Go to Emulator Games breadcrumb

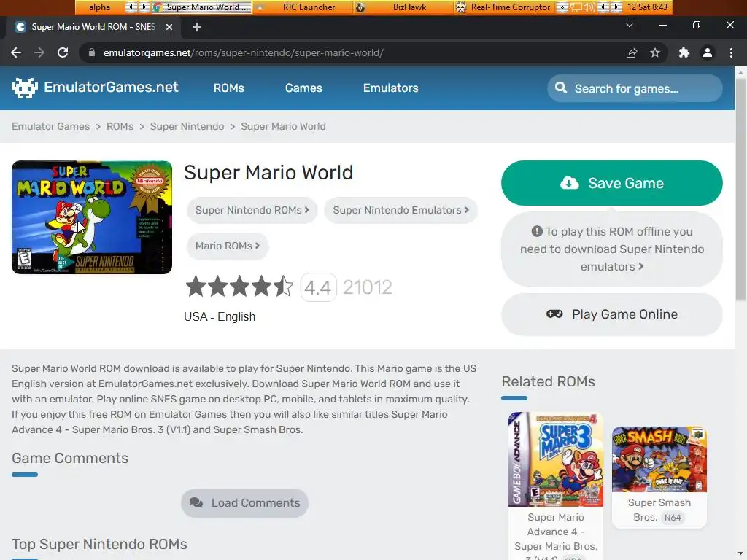click(50, 126)
